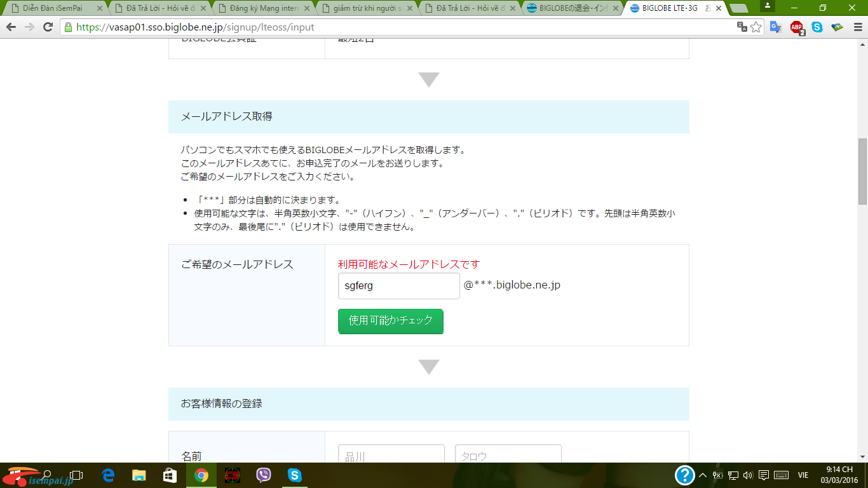Click the Chrome icon in the taskbar
The height and width of the screenshot is (488, 868).
pos(201,475)
